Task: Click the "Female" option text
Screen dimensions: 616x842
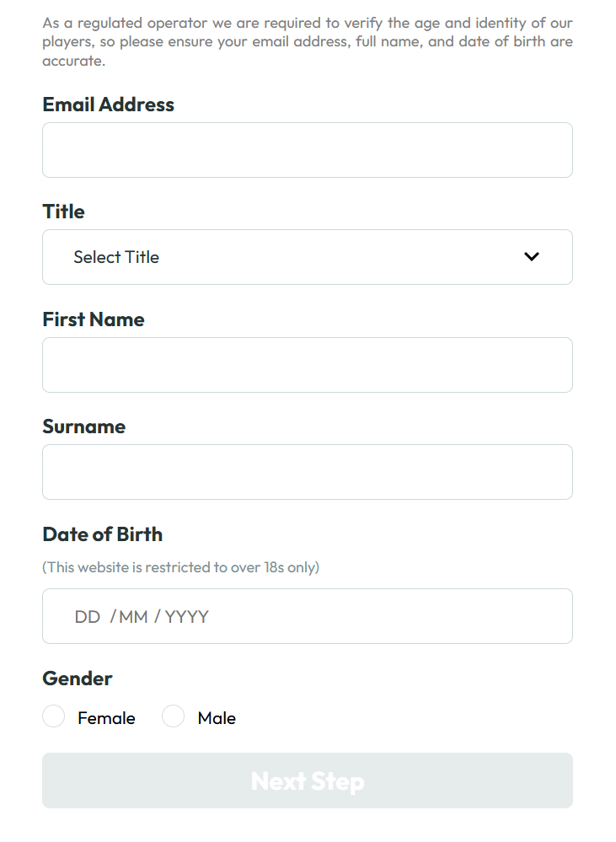Action: (x=106, y=718)
